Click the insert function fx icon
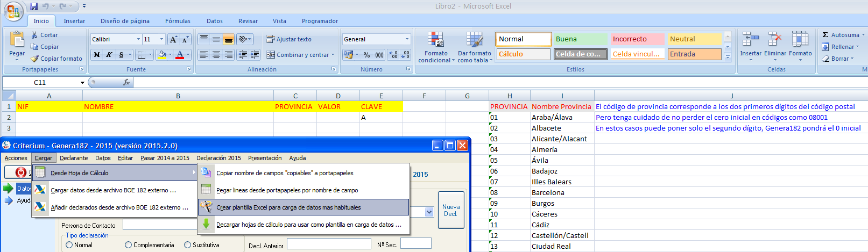This screenshot has height=252, width=868. [x=126, y=82]
